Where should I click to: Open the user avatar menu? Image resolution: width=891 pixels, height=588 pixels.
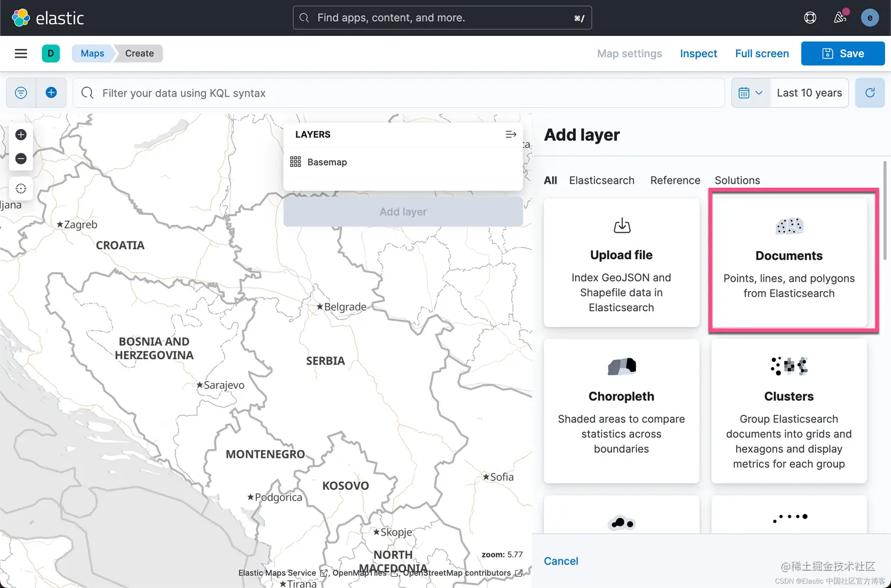pyautogui.click(x=870, y=18)
